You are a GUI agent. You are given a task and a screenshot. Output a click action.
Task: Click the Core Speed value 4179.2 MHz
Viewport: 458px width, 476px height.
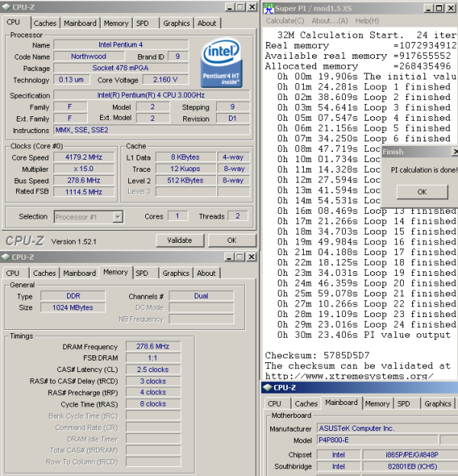tap(84, 157)
